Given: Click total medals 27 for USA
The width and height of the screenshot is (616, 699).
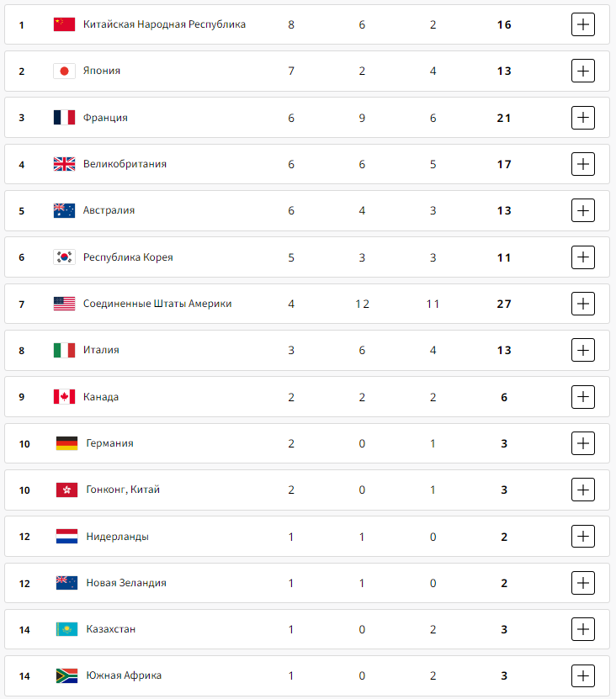Looking at the screenshot, I should click(504, 304).
